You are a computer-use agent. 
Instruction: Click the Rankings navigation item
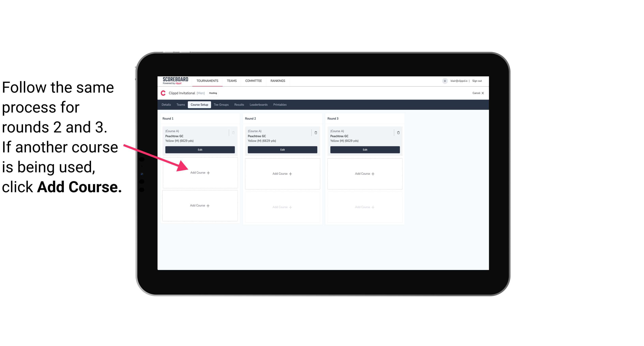click(x=278, y=81)
